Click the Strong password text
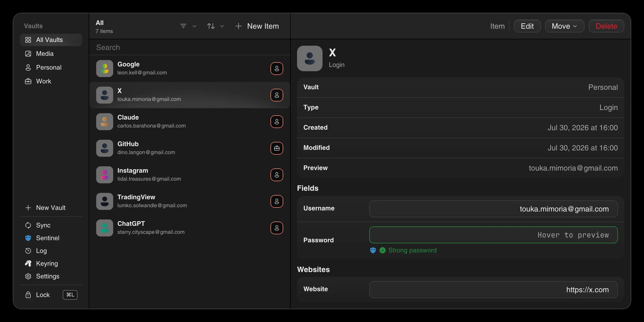 [412, 250]
